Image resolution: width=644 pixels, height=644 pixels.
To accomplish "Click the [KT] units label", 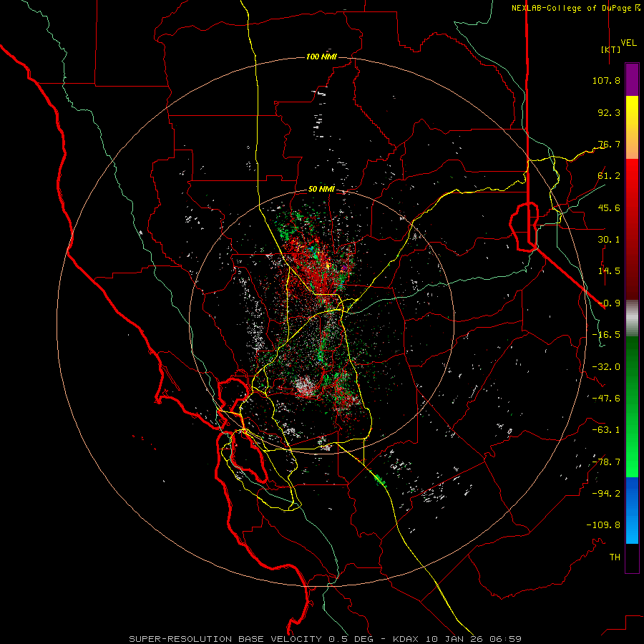I will 610,49.
